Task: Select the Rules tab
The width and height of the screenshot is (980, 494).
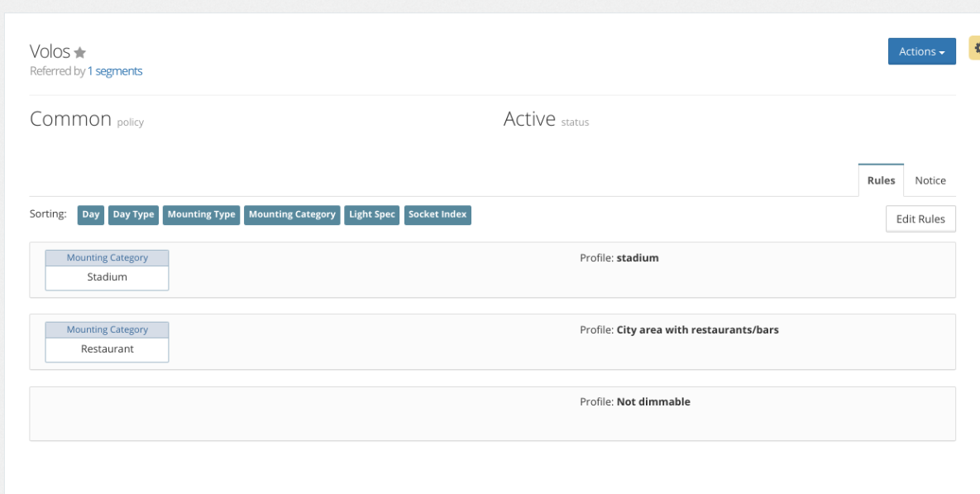Action: coord(881,180)
